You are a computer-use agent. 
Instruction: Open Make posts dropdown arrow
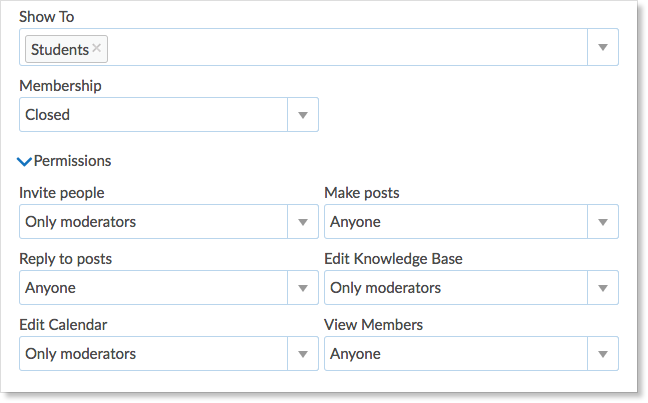coord(602,222)
